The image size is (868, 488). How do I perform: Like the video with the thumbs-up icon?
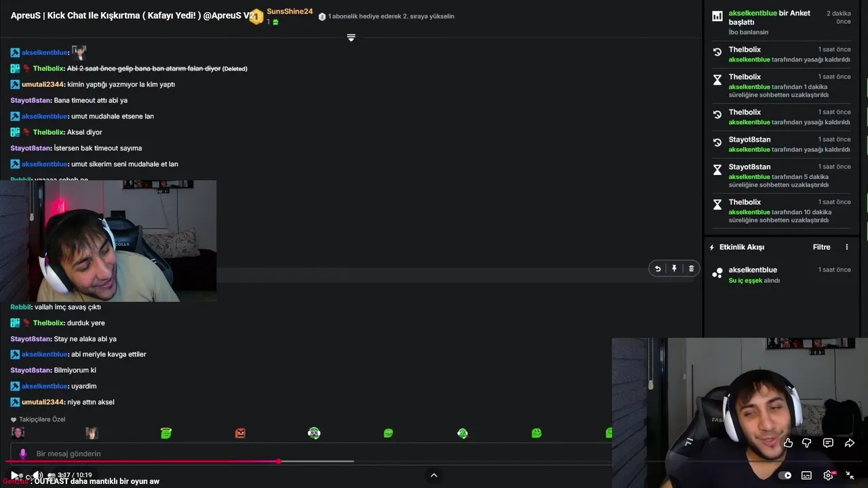[x=788, y=443]
